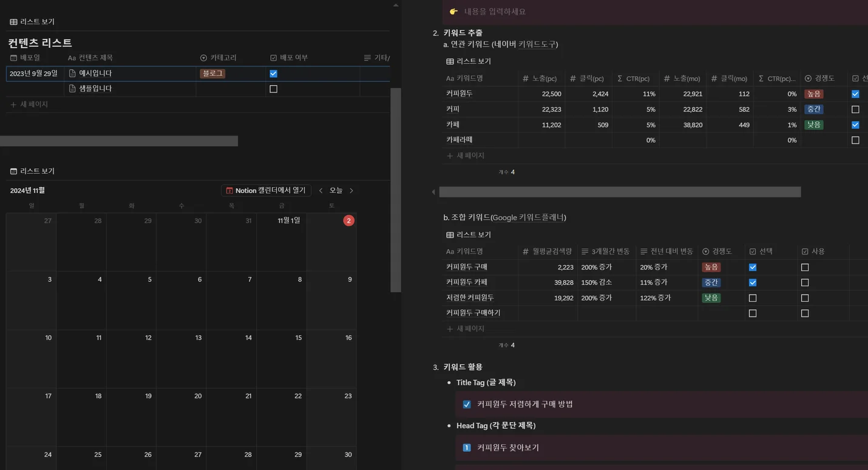Screen dimensions: 868x470
Task: Check selection box in 커피 keyword row
Action: [855, 109]
